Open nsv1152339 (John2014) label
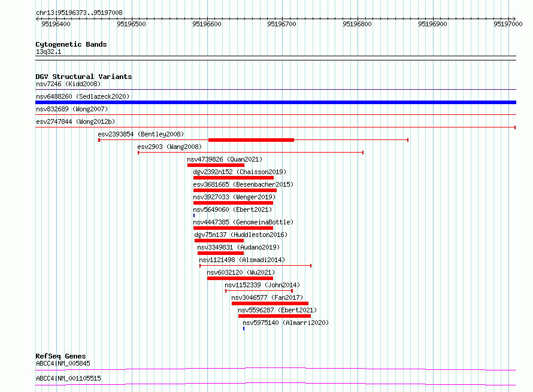The width and height of the screenshot is (533, 392). (262, 285)
